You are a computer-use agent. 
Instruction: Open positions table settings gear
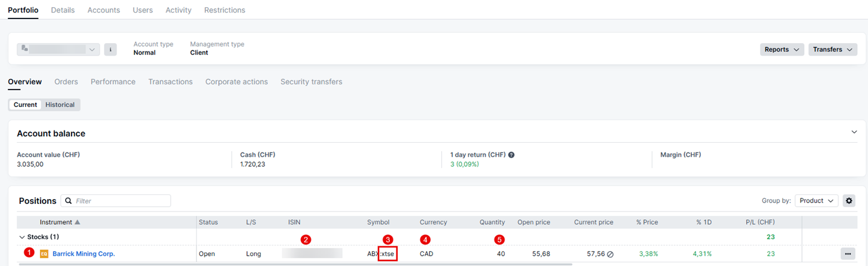point(849,201)
